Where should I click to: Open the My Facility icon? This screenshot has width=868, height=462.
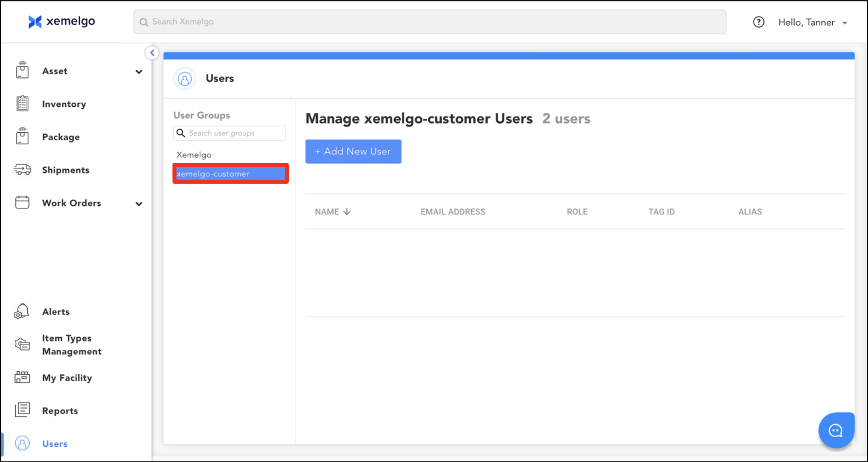tap(22, 377)
